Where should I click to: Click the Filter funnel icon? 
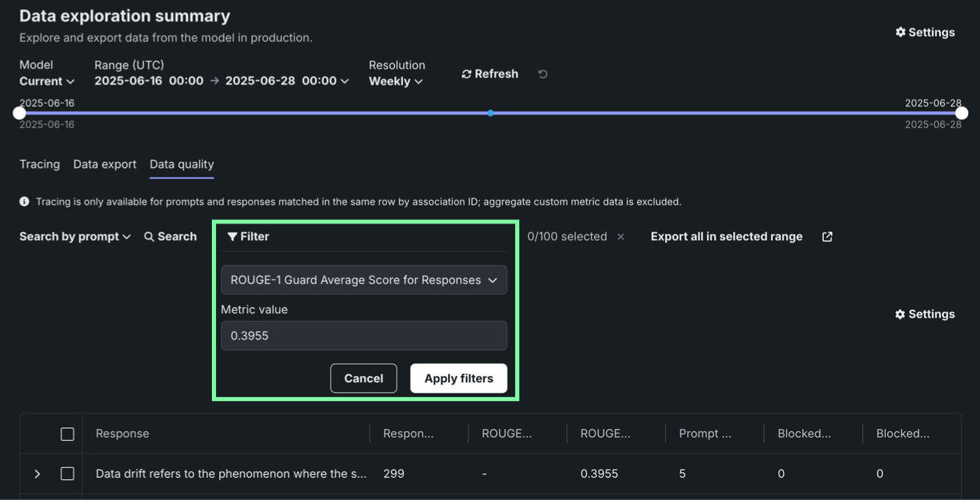233,237
